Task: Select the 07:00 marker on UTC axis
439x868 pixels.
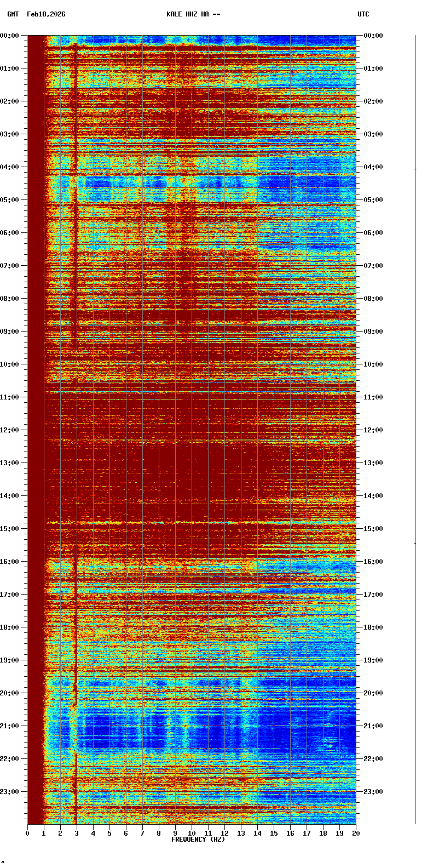Action: tap(373, 266)
